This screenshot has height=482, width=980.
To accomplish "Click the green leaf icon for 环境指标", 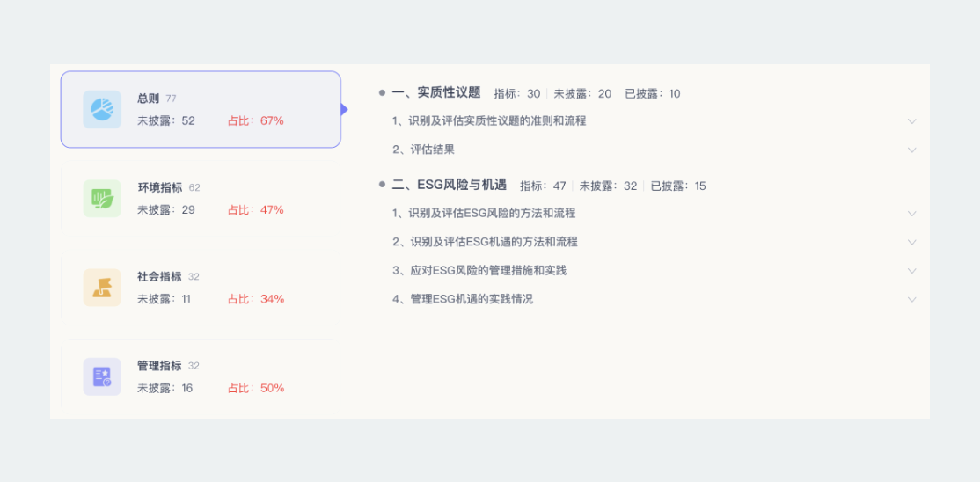I will 102,199.
